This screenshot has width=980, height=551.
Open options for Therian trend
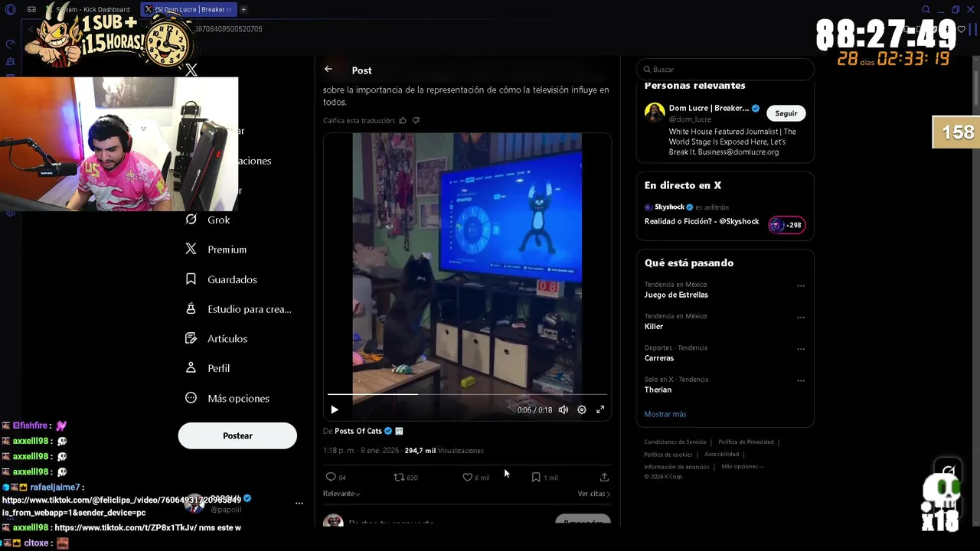(801, 380)
